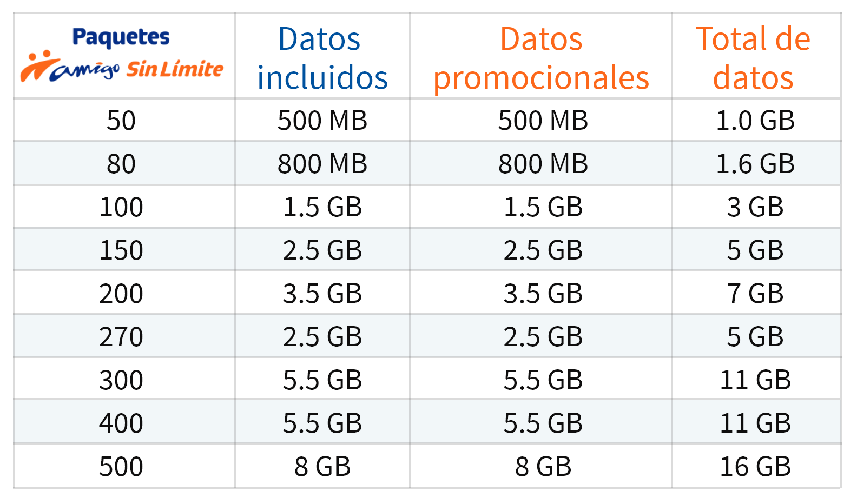Select the 'Datos promocionales' column header

[x=541, y=58]
